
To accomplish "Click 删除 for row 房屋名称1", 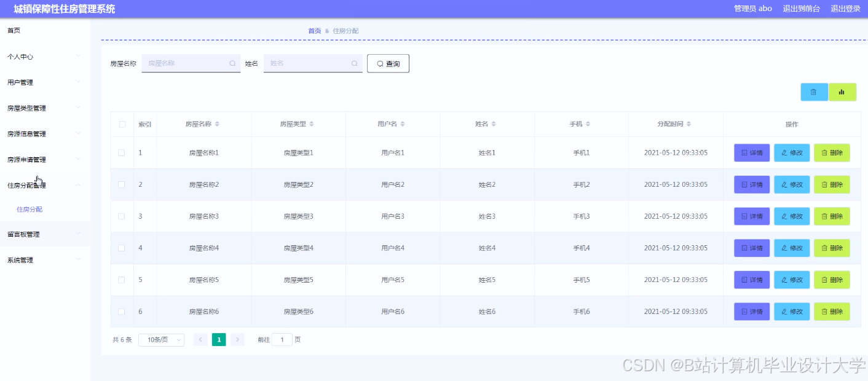I will [x=832, y=153].
